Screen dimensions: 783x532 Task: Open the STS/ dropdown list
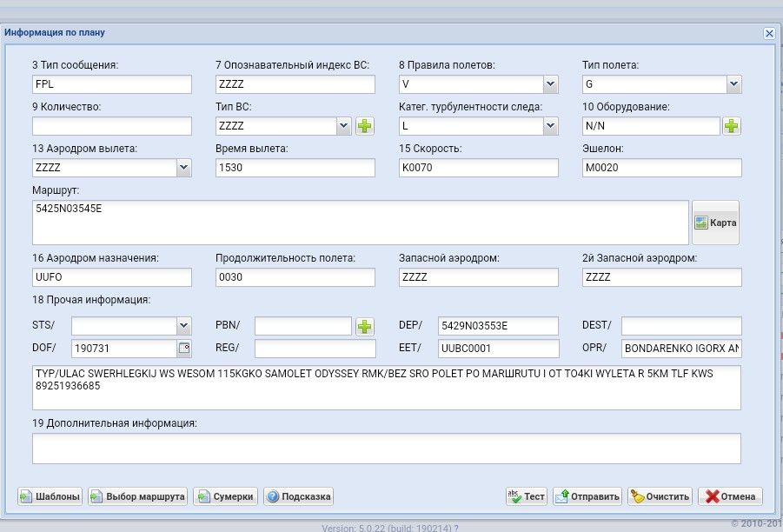tap(183, 326)
